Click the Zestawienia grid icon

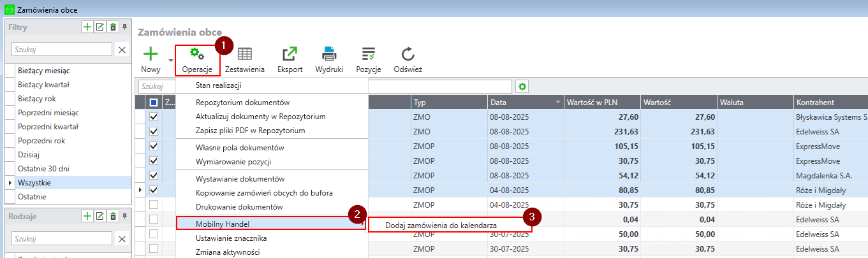click(x=244, y=55)
